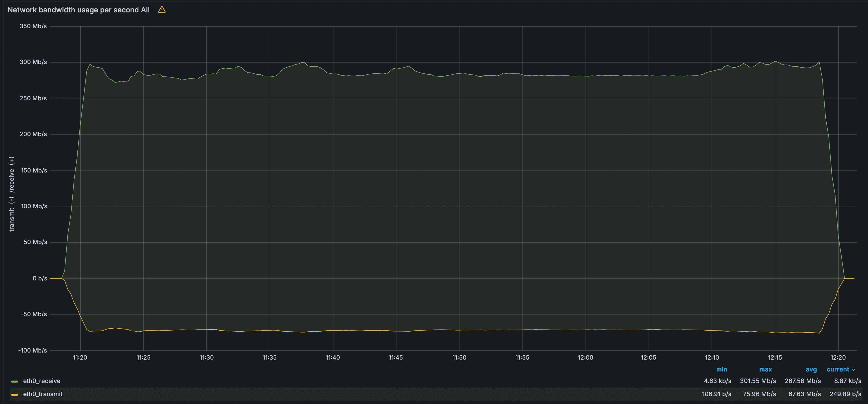Open the green eth0_receive series color picker
Viewport: 868px width, 404px height.
pos(14,381)
